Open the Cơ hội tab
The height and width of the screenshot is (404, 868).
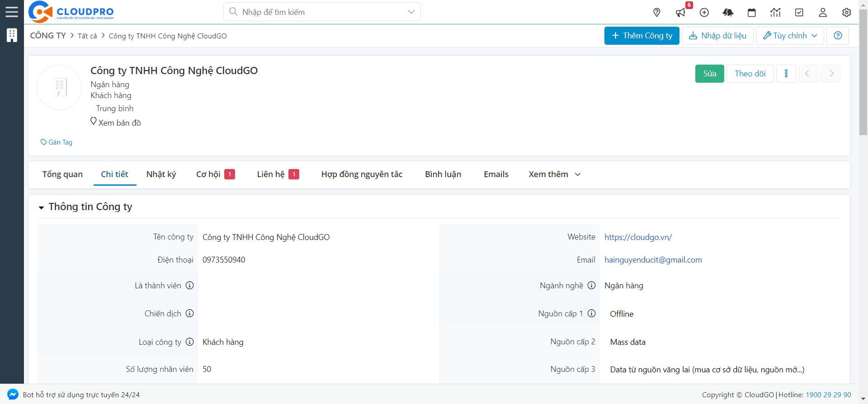[x=215, y=174]
